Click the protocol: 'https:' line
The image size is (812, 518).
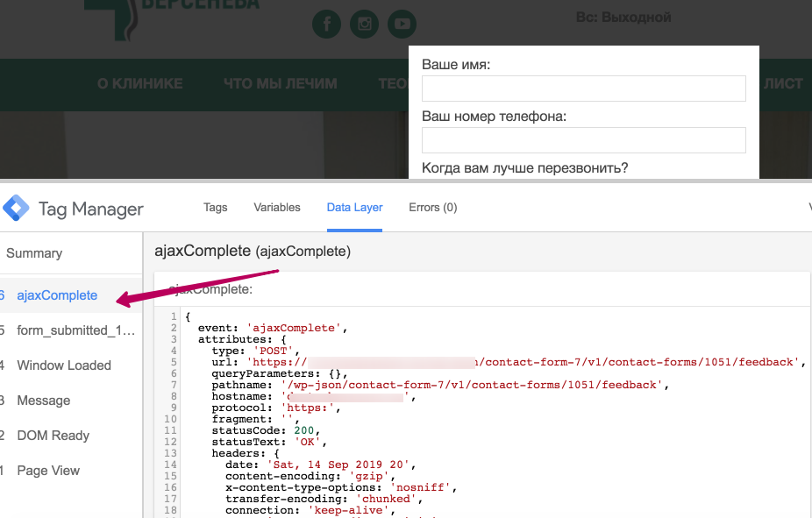coord(276,408)
